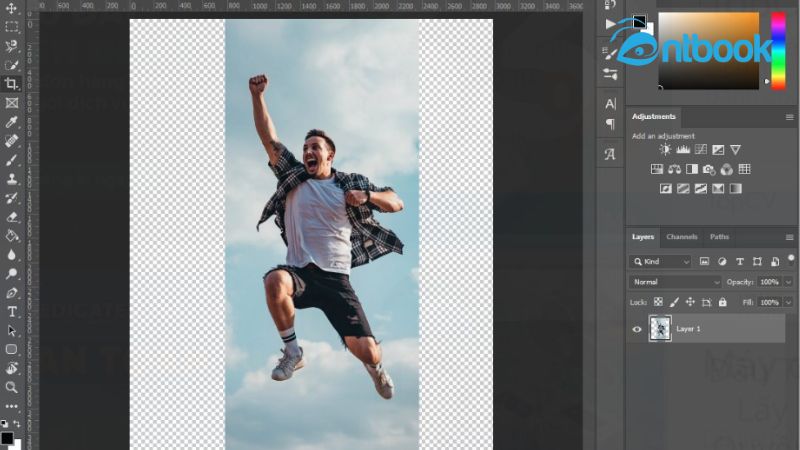The height and width of the screenshot is (450, 800).
Task: Add a Vibrance adjustment
Action: [x=735, y=149]
